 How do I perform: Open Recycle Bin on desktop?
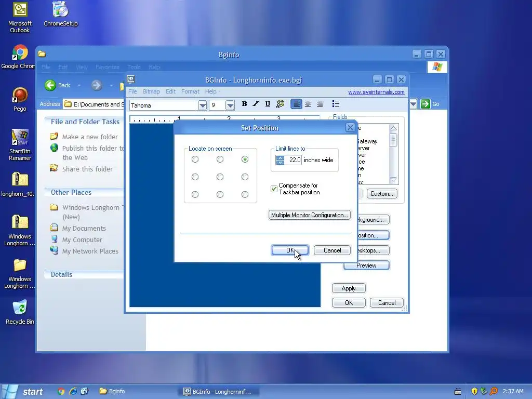20,312
